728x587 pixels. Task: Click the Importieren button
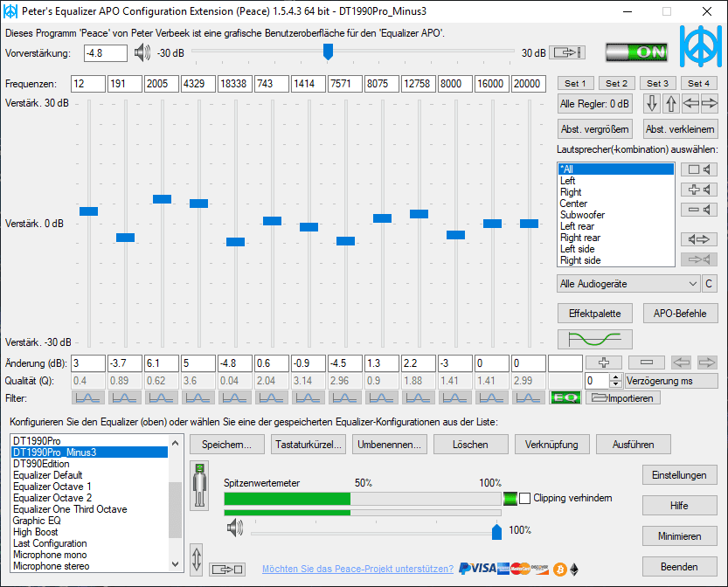click(x=623, y=397)
